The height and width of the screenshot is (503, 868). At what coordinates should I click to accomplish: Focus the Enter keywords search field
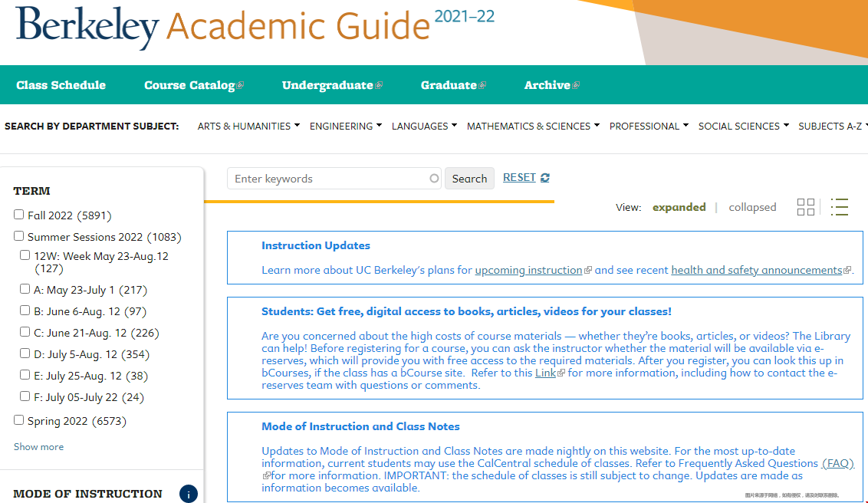click(334, 179)
